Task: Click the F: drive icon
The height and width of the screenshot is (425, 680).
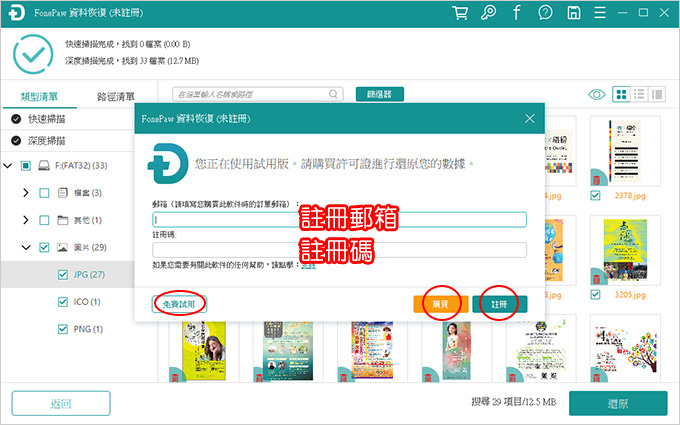Action: tap(44, 166)
